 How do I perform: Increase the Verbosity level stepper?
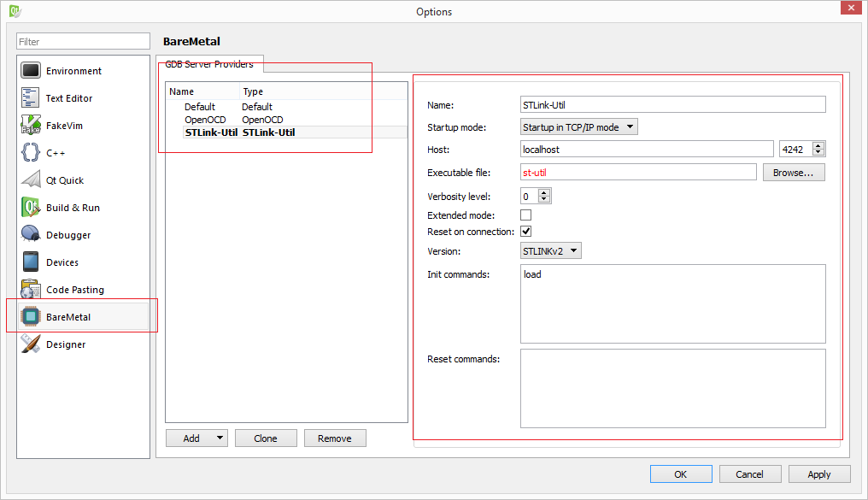click(x=544, y=192)
